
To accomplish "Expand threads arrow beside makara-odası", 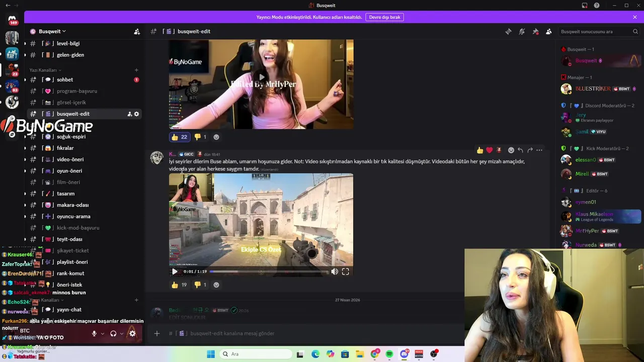I will click(x=25, y=205).
